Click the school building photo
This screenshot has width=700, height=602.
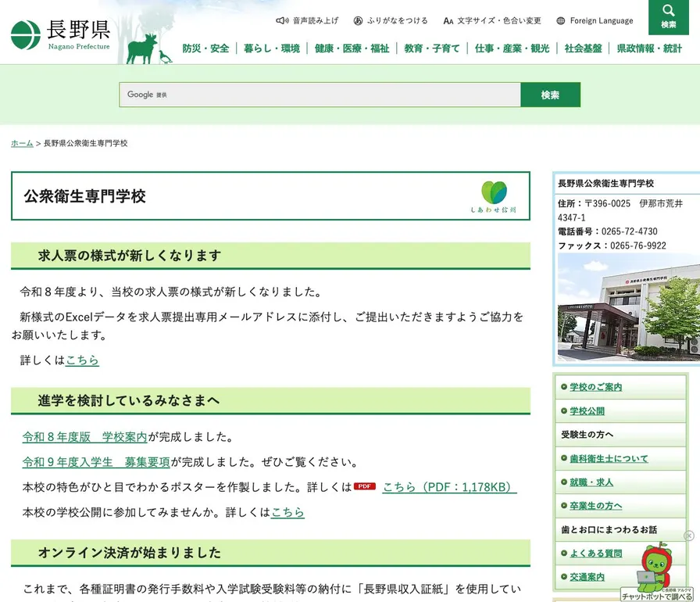(629, 307)
